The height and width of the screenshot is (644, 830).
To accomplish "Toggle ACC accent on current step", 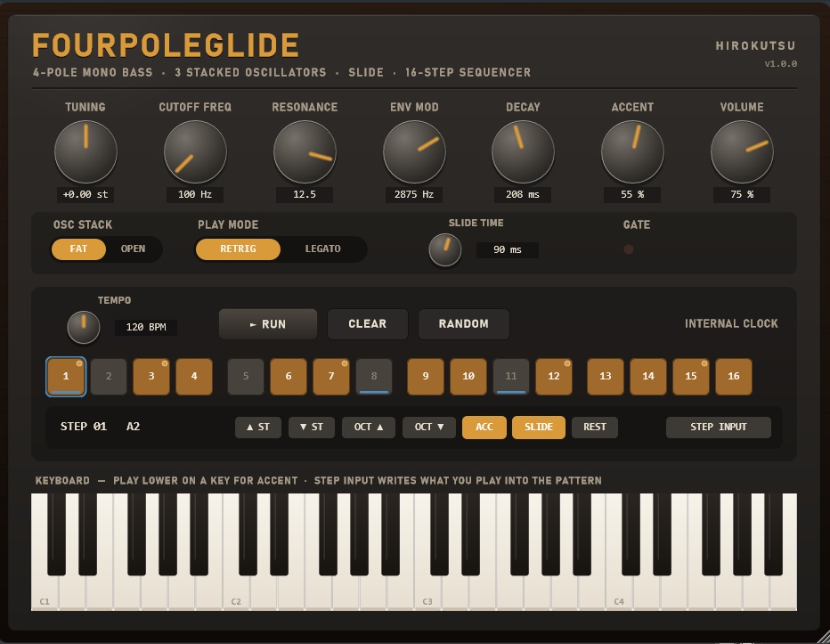I will click(x=484, y=428).
